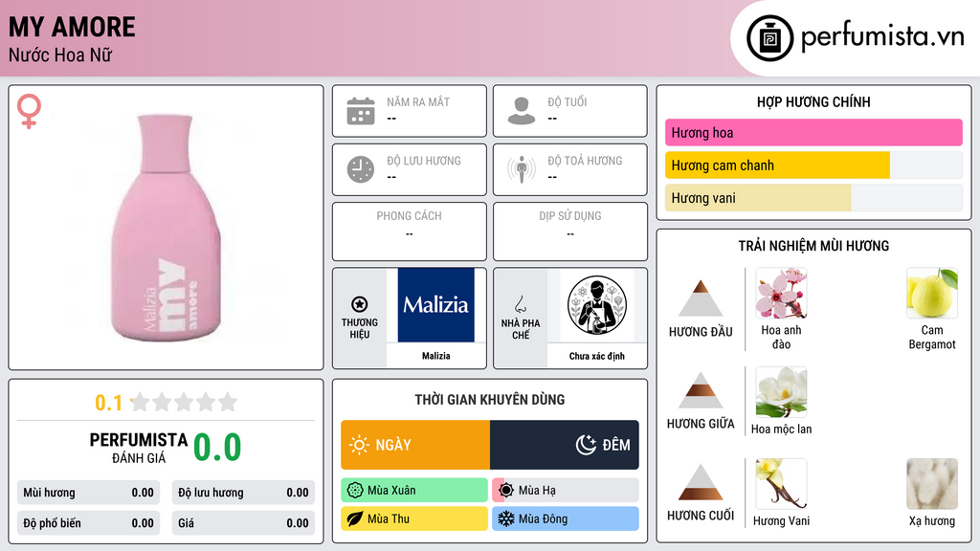Click the Độ phổ biến 0.00 score row
The width and height of the screenshot is (980, 551).
[88, 523]
